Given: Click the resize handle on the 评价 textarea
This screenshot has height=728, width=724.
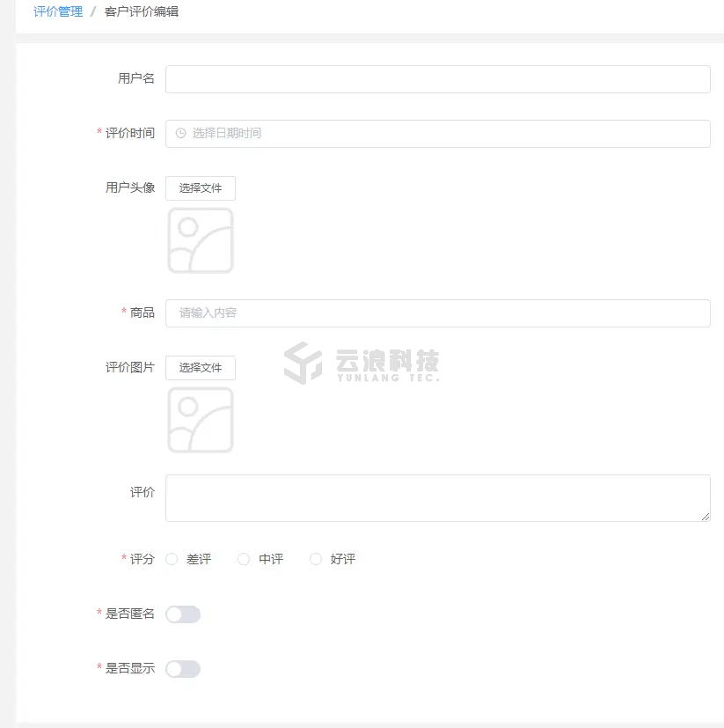Looking at the screenshot, I should pyautogui.click(x=705, y=516).
